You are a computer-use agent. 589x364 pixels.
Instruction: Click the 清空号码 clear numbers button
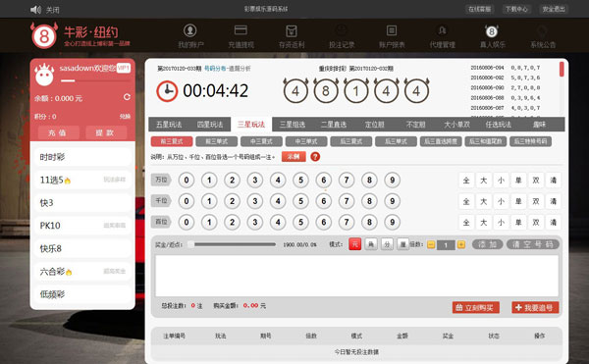point(533,244)
